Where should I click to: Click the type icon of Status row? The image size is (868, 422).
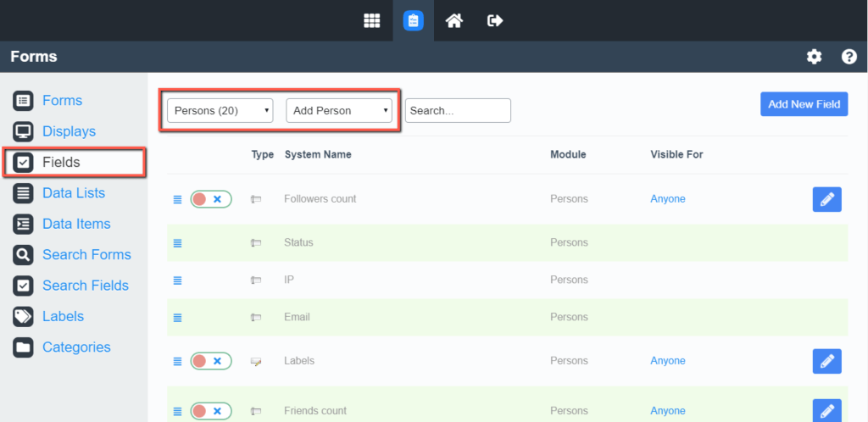tap(256, 243)
